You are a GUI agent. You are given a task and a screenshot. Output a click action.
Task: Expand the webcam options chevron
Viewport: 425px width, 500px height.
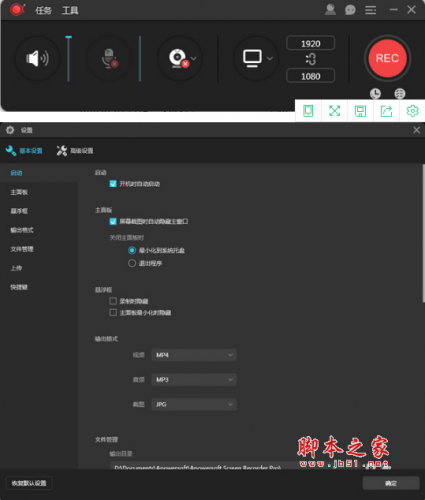194,59
